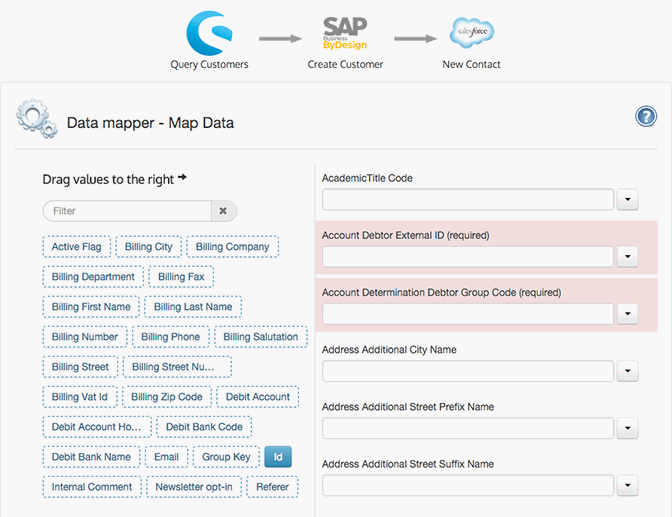The width and height of the screenshot is (672, 517).
Task: Click Account Determination Debtor Group Code field
Action: 468,314
